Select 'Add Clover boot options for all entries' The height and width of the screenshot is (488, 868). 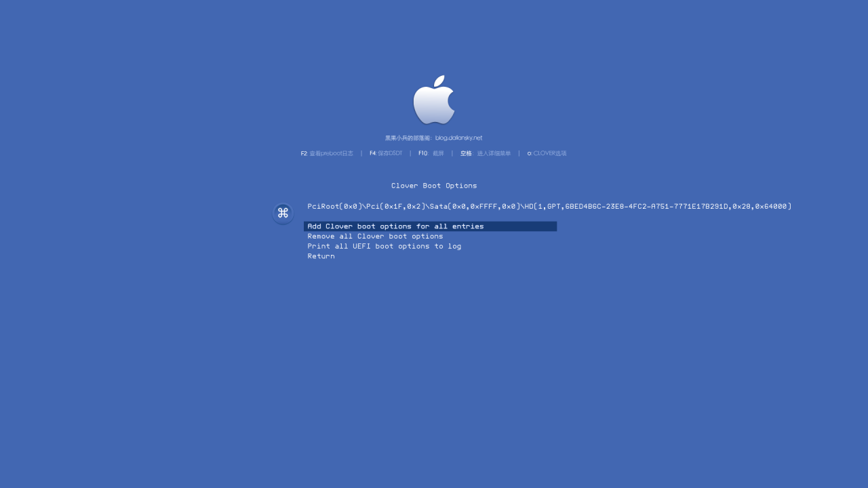(x=395, y=226)
